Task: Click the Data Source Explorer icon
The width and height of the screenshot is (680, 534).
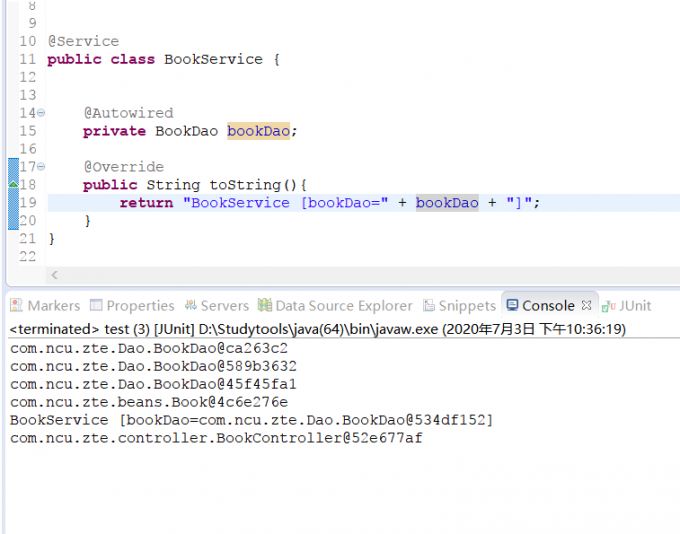Action: 264,306
